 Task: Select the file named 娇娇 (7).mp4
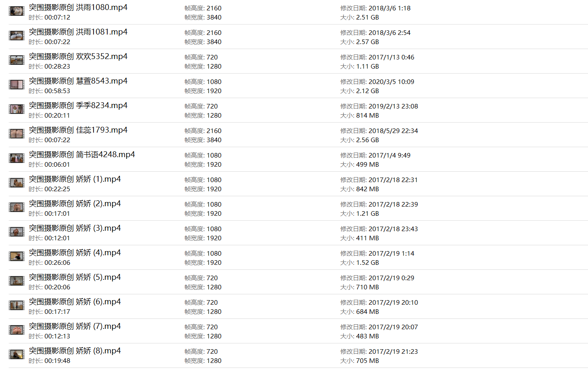click(x=75, y=326)
